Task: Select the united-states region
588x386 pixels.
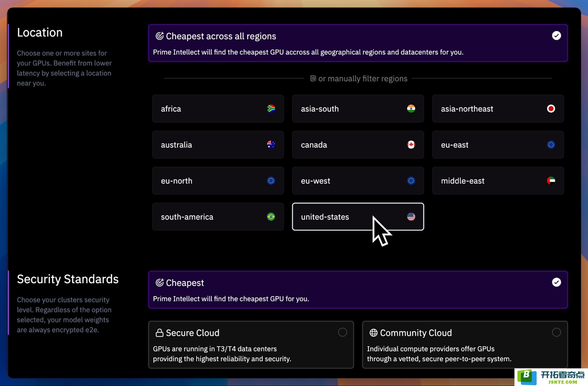Action: coord(358,217)
